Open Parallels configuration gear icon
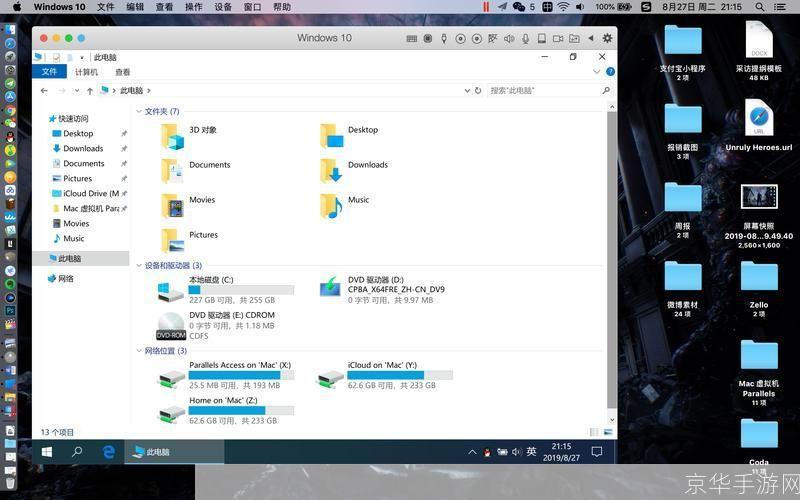This screenshot has height=500, width=800. 607,38
